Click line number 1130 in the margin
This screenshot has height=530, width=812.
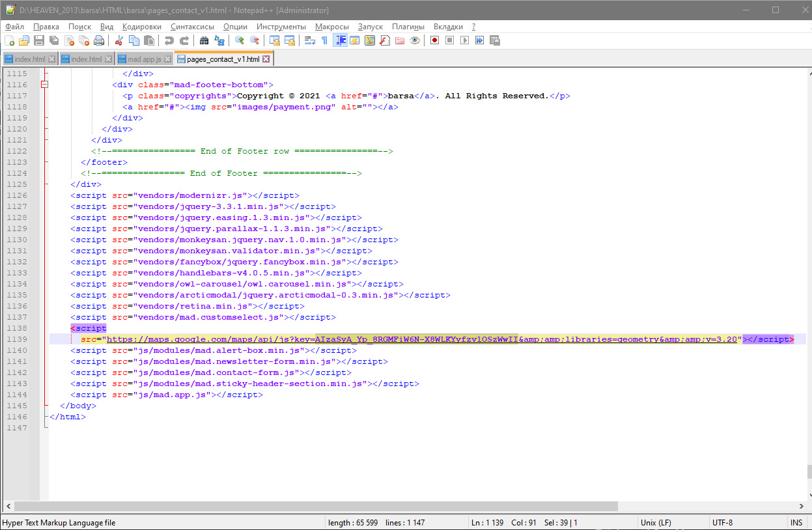coord(17,240)
